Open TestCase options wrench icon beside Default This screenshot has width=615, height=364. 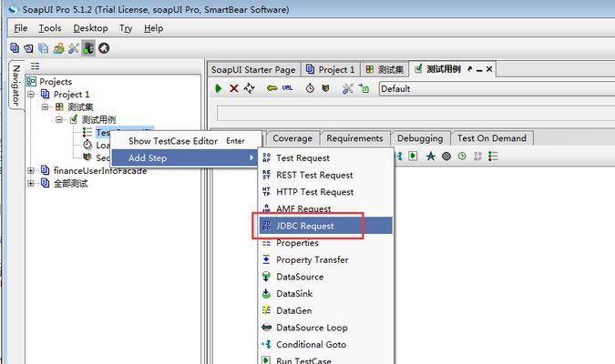pos(348,88)
